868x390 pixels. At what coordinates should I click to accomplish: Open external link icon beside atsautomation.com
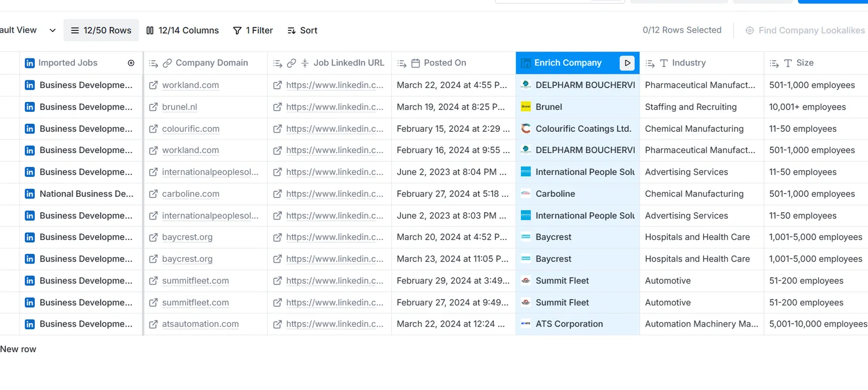click(x=154, y=324)
